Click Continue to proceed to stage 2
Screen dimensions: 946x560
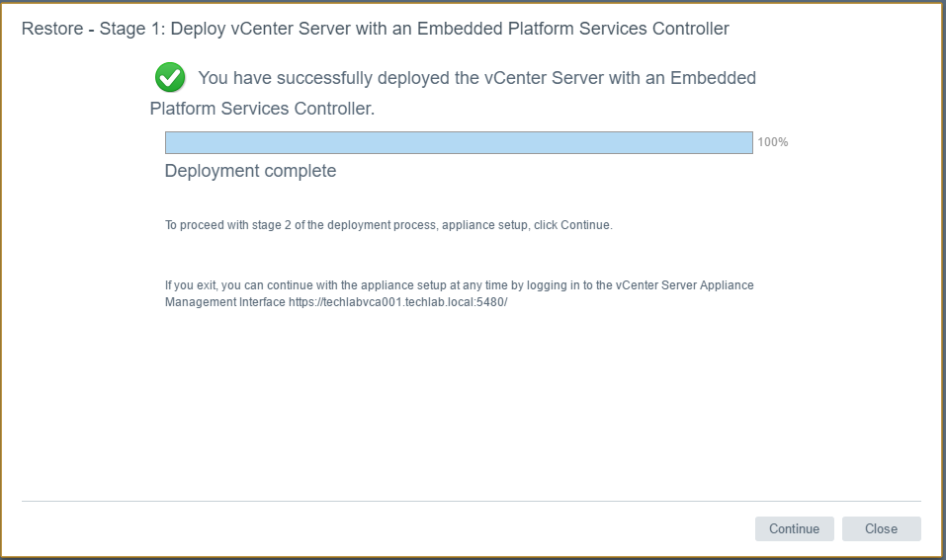[794, 528]
